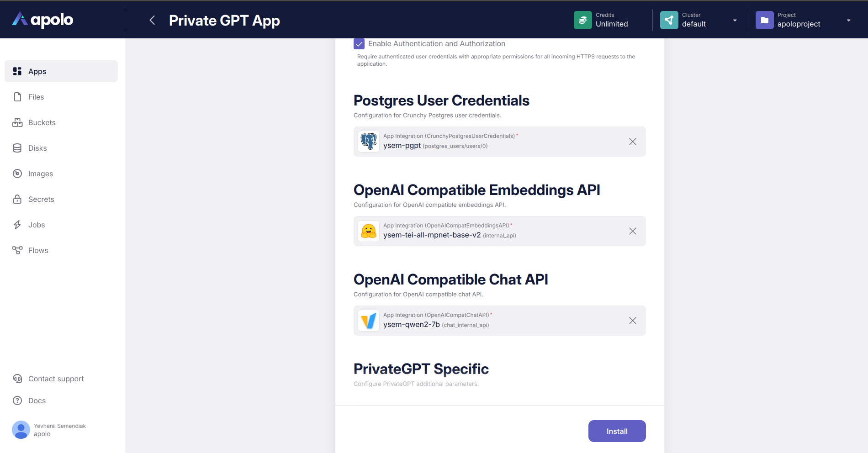Viewport: 868px width, 453px height.
Task: Click the PostgreSQL elephant integration icon
Action: click(369, 142)
